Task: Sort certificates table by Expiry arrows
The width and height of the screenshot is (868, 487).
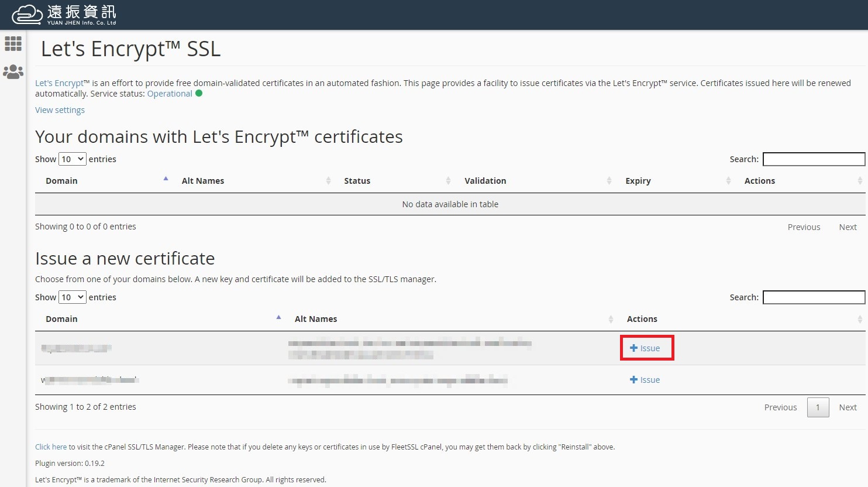Action: [728, 181]
